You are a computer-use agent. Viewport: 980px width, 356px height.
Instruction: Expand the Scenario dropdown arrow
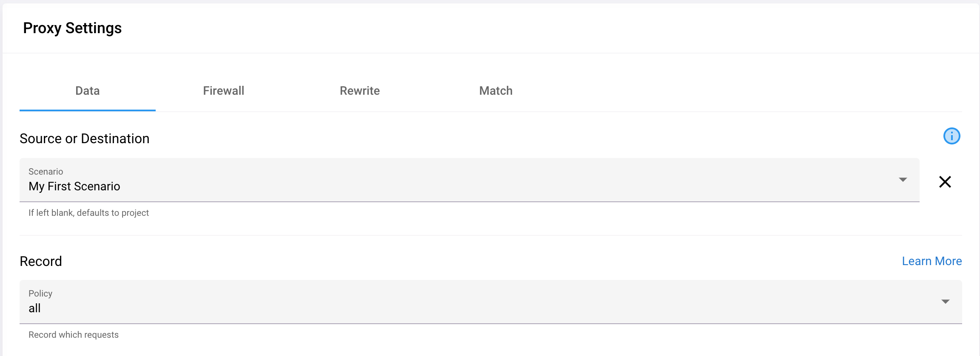903,180
